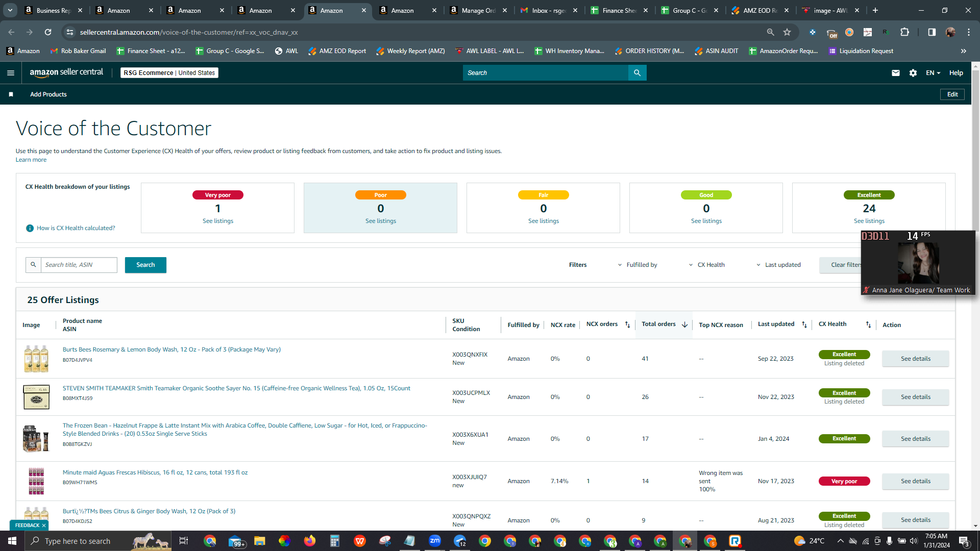
Task: Switch to the Business Reports tab
Action: 54,10
